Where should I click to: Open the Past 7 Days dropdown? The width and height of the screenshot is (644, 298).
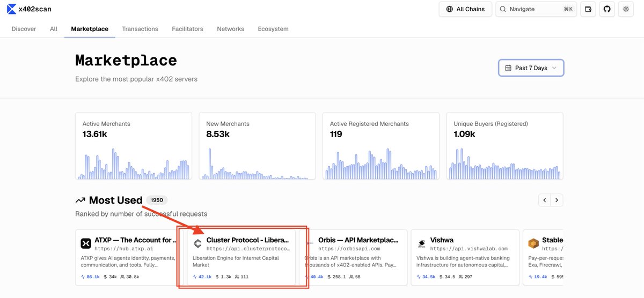531,68
